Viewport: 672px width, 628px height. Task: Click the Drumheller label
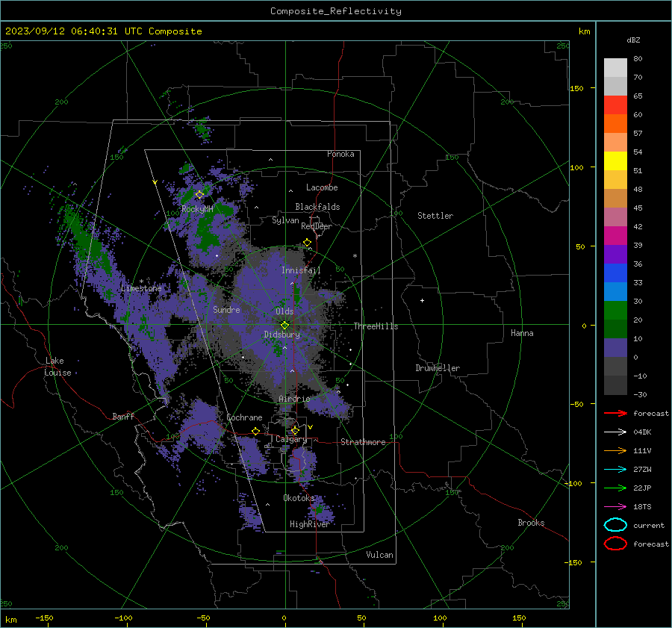pyautogui.click(x=438, y=368)
